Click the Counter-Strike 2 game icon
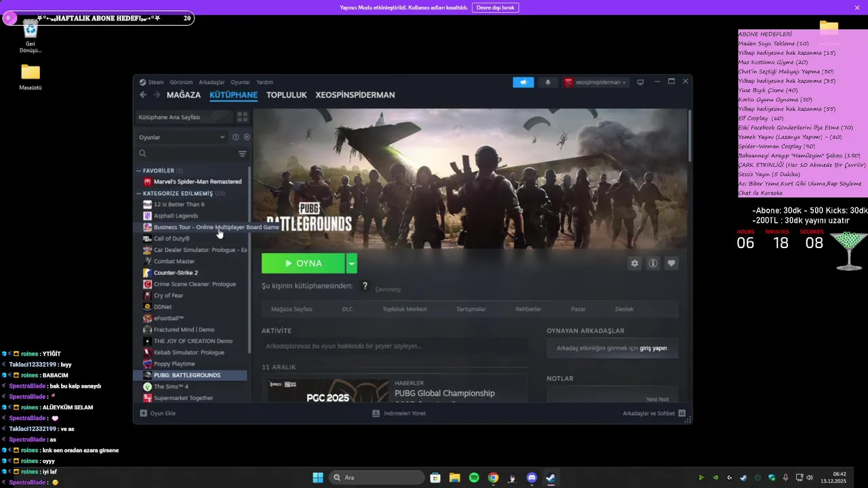Screen dimensions: 868x488 [x=147, y=272]
